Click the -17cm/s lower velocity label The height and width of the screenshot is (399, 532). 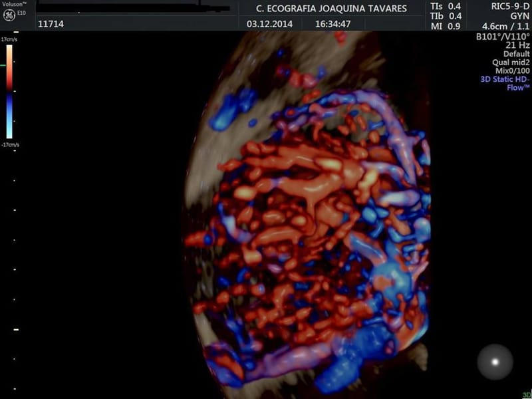click(x=10, y=144)
